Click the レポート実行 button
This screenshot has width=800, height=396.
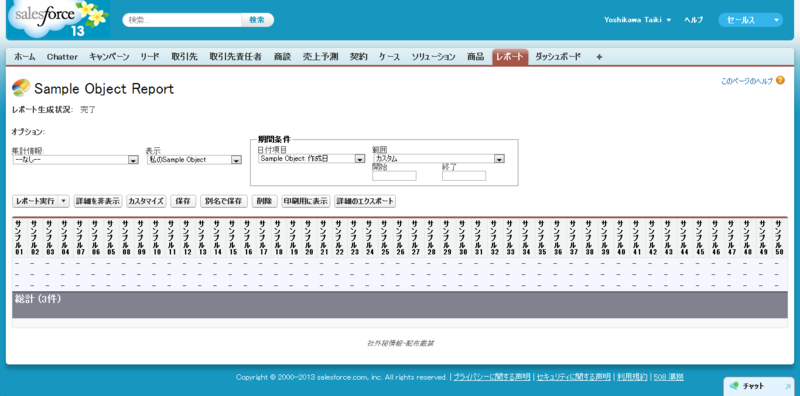pos(35,201)
